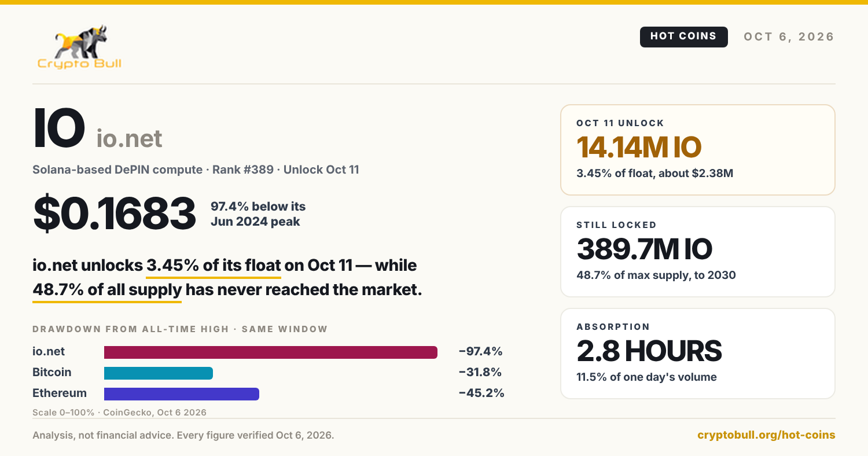
Task: Click the "Analysis, not financial advice" disclaimer
Action: (x=183, y=435)
